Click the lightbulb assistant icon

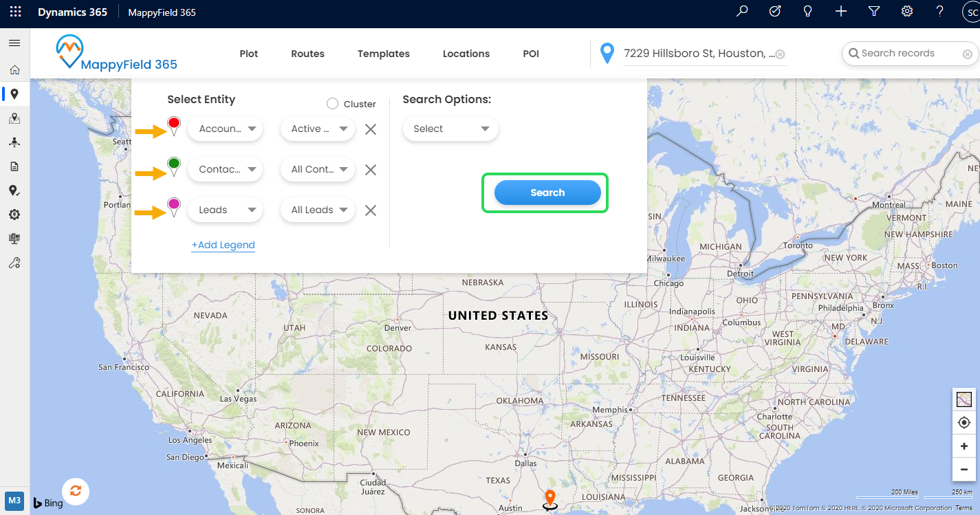click(808, 11)
